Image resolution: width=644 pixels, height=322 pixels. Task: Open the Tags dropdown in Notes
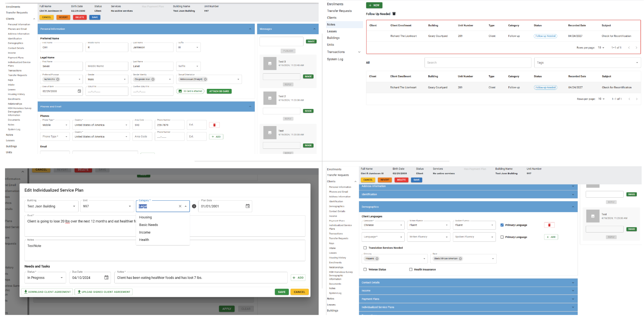588,63
